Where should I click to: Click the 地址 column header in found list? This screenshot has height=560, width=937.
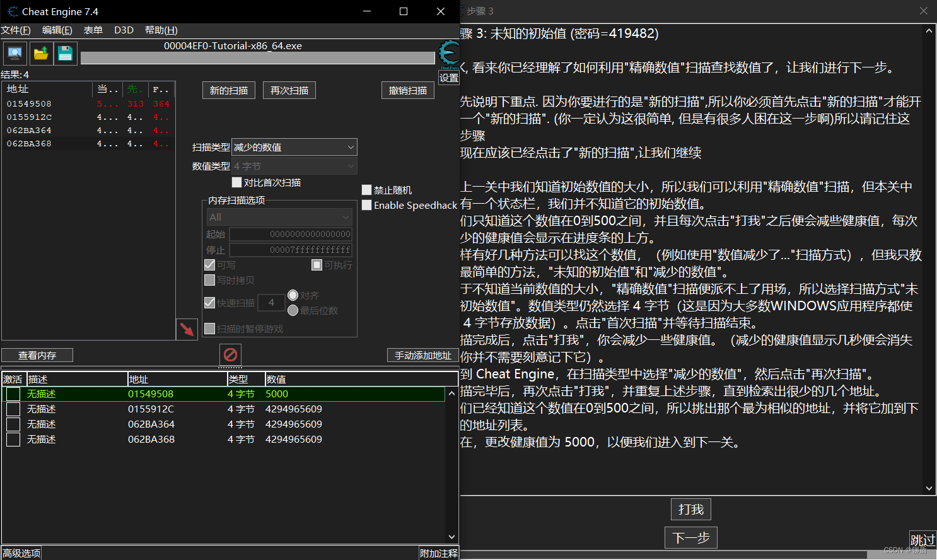point(48,89)
